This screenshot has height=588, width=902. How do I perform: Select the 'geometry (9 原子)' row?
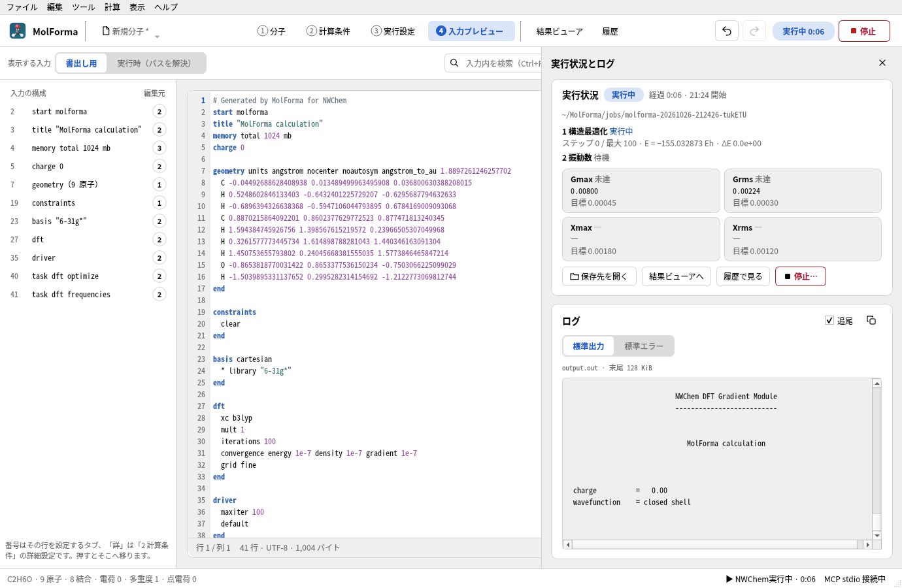pos(88,185)
